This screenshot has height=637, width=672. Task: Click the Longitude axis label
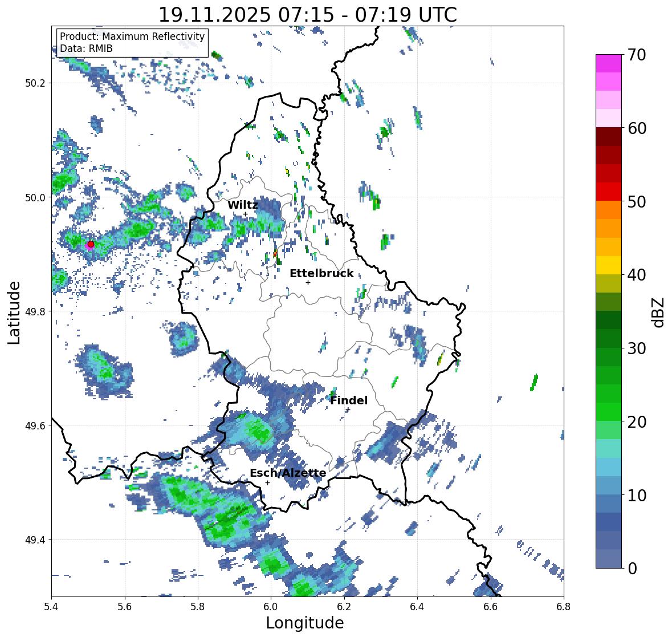point(305,623)
